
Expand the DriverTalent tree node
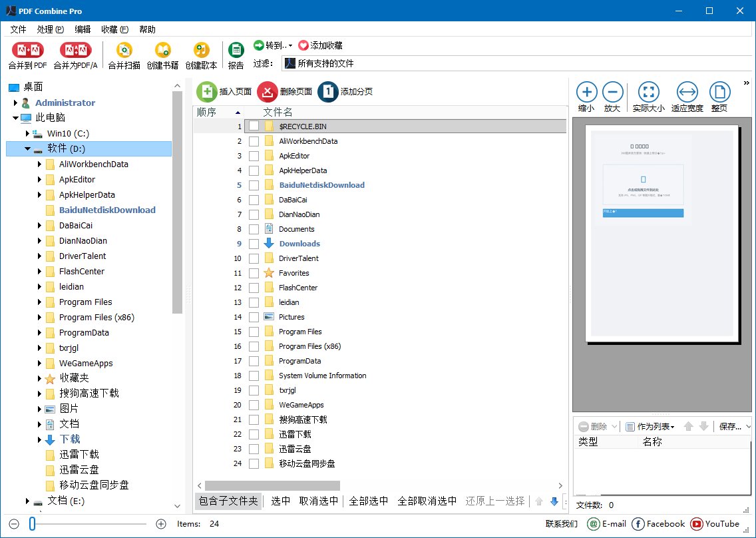coord(41,256)
